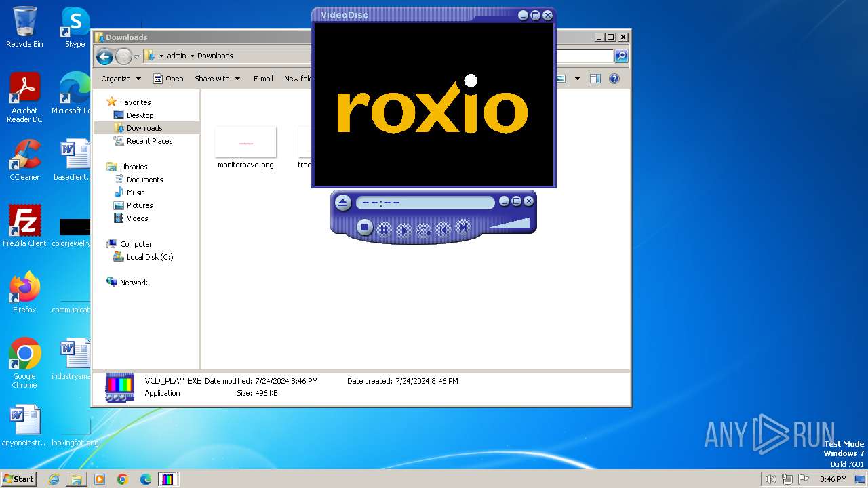Open the anyoneinstr... Word document on desktop
The image size is (868, 488).
[24, 426]
